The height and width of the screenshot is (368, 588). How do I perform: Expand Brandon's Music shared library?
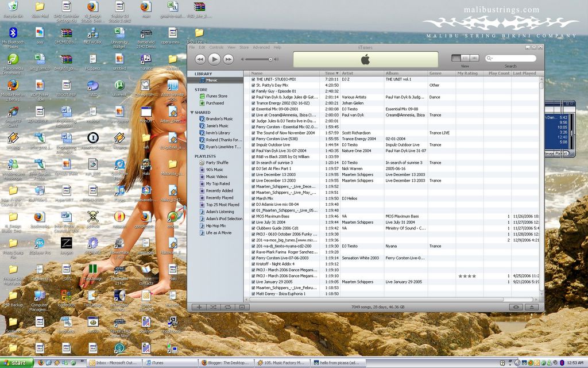point(215,119)
